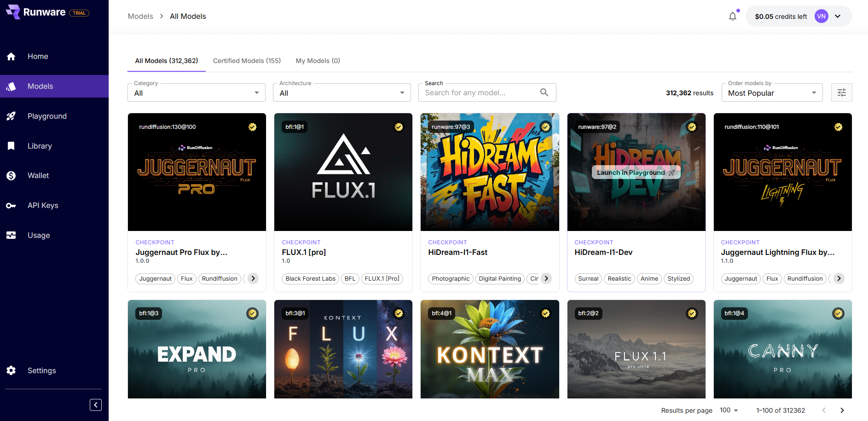
Task: Open advanced filter settings icon
Action: point(842,92)
